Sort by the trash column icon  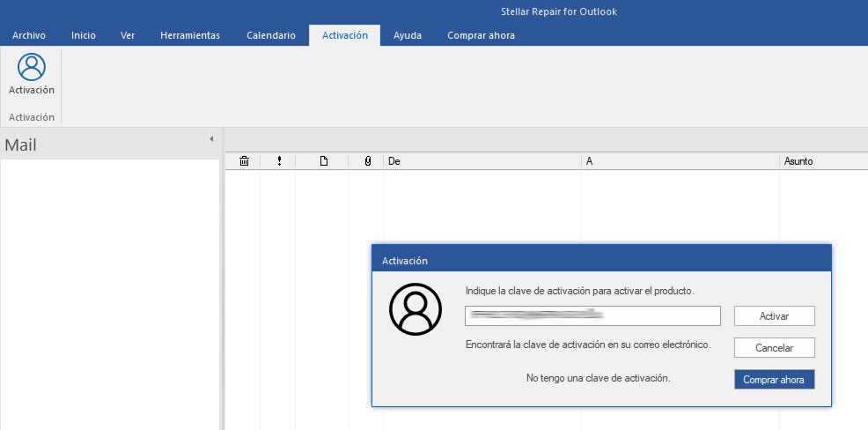(x=244, y=161)
